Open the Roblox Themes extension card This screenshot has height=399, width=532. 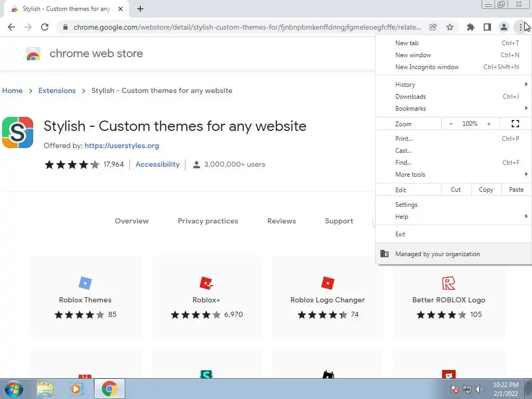tap(85, 298)
